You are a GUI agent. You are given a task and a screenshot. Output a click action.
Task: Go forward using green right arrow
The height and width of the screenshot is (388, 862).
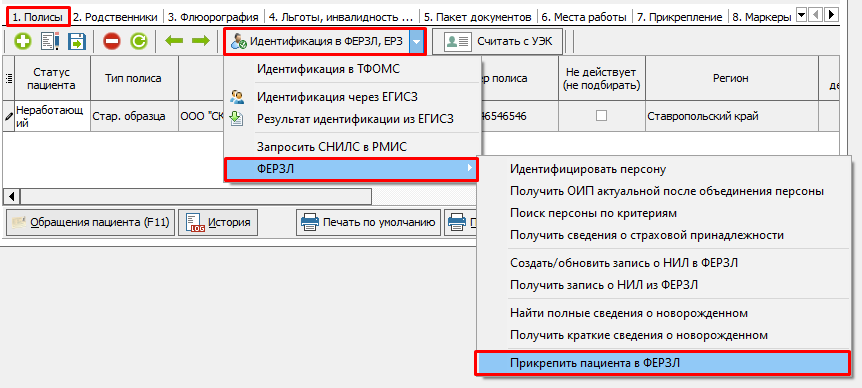[x=201, y=41]
